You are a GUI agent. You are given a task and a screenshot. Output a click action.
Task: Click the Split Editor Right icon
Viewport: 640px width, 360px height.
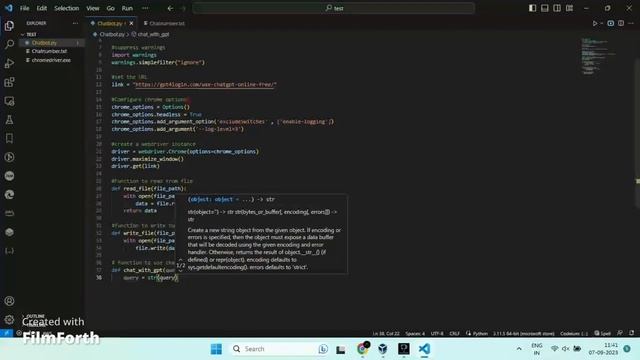tap(621, 23)
